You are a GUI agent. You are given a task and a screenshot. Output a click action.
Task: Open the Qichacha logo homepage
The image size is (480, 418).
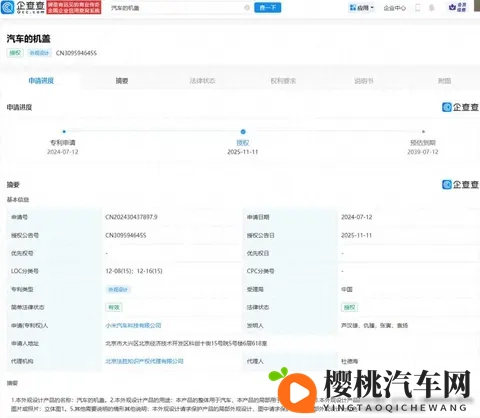[x=23, y=7]
